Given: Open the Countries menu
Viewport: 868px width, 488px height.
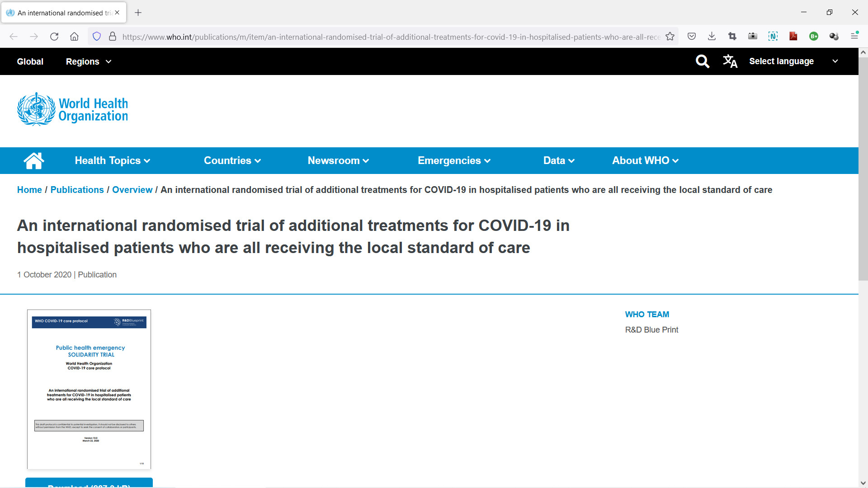Looking at the screenshot, I should [x=232, y=160].
